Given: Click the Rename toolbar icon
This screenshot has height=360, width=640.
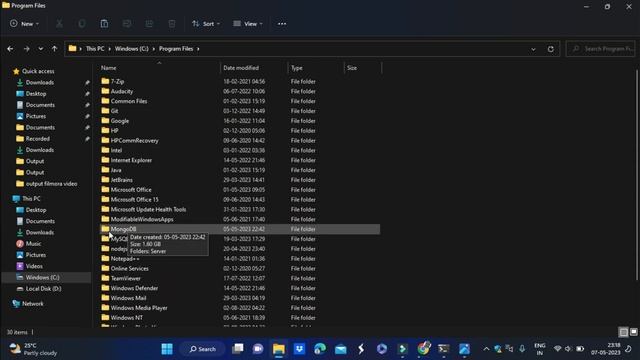Looking at the screenshot, I should [127, 24].
